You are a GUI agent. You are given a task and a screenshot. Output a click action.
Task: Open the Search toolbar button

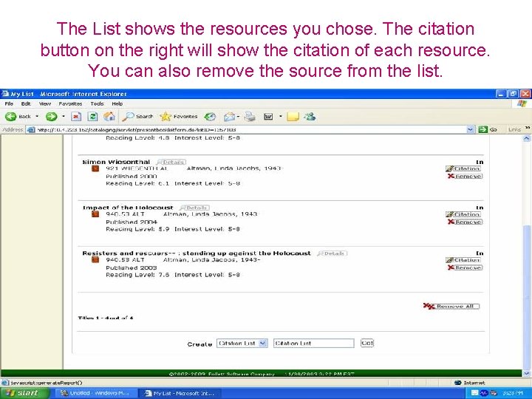pos(137,117)
